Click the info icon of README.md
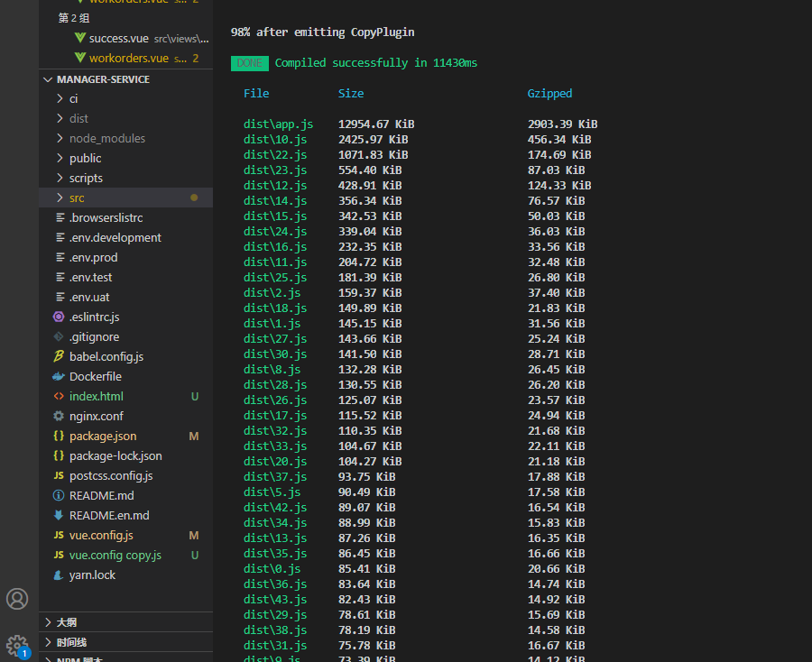This screenshot has height=662, width=812. click(x=59, y=495)
